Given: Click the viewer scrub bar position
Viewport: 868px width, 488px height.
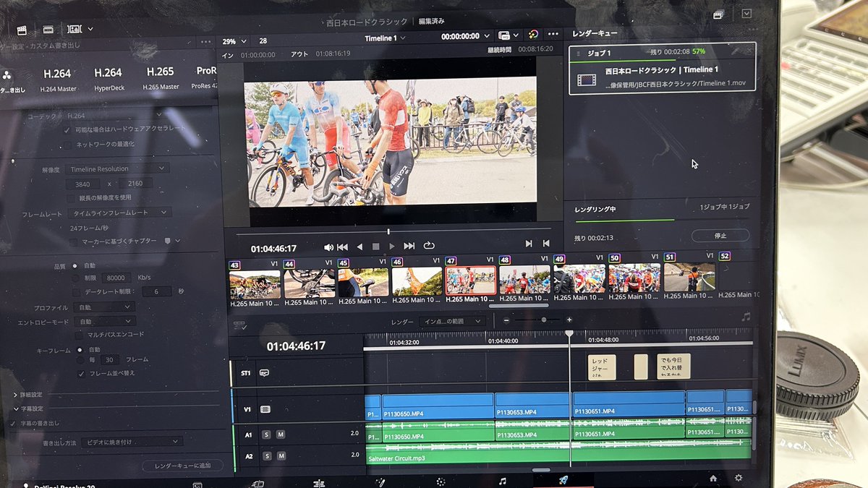Looking at the screenshot, I should pos(388,231).
